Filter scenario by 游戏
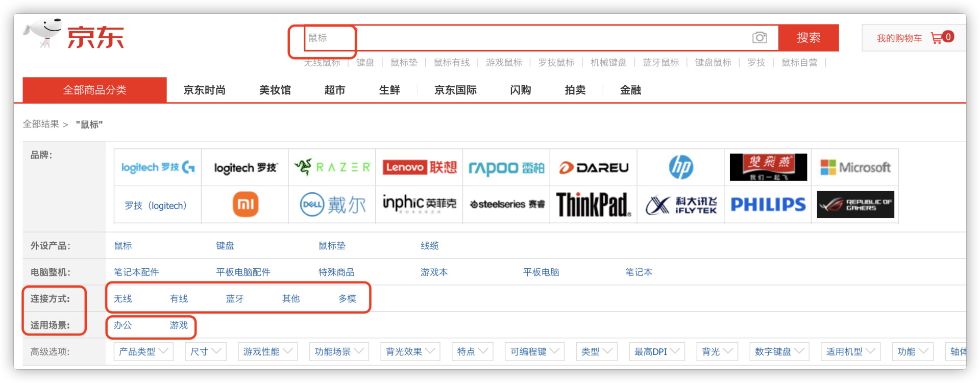Viewport: 980px width, 383px height. coord(179,325)
